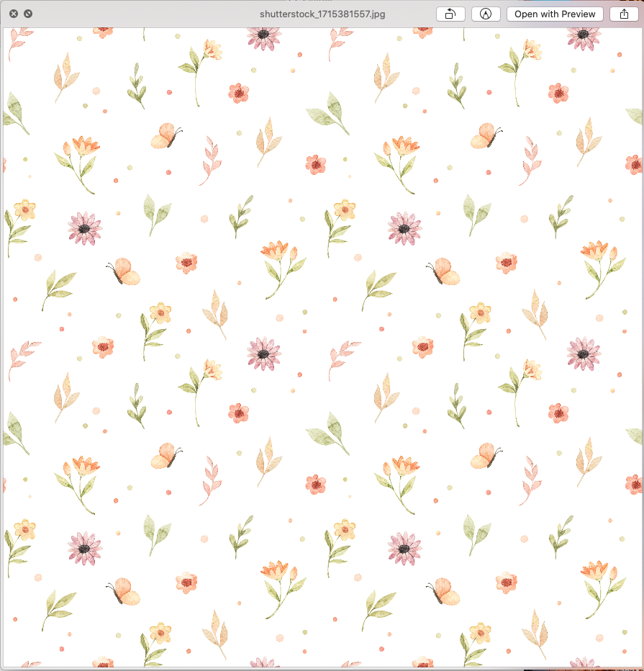Click the pink daisy nearest the image center
Viewport: 644px width, 671px height.
(263, 353)
